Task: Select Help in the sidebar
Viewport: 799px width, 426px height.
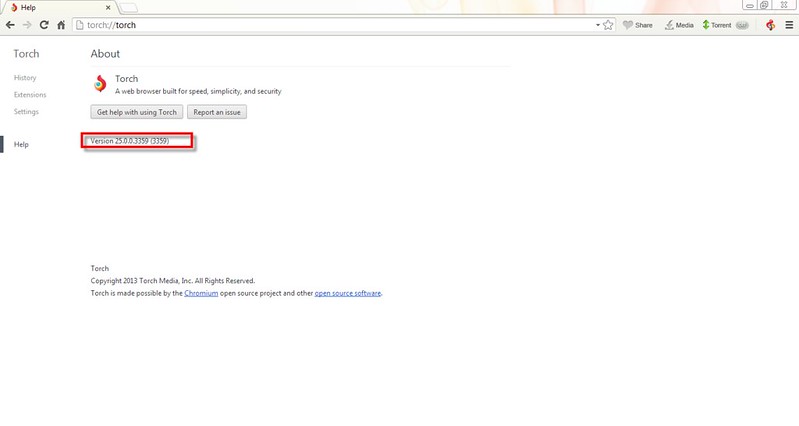Action: click(21, 145)
